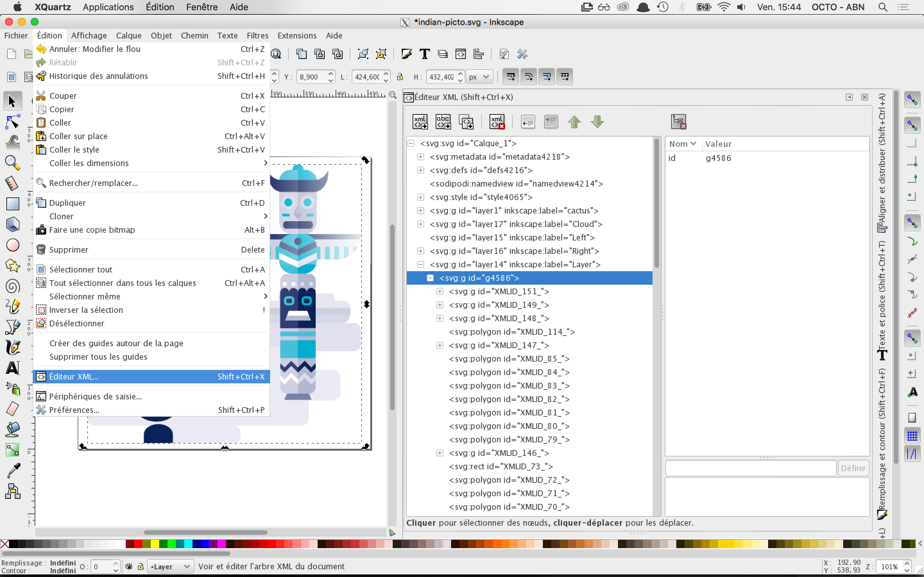Toggle layer visibility eye icon
This screenshot has width=924, height=577.
click(x=129, y=566)
